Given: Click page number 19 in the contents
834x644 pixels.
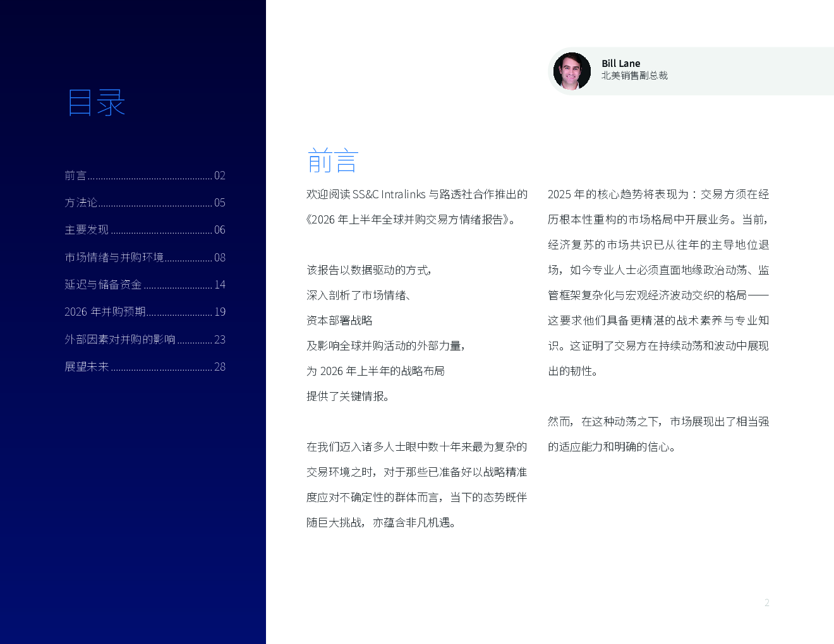Looking at the screenshot, I should pos(219,312).
